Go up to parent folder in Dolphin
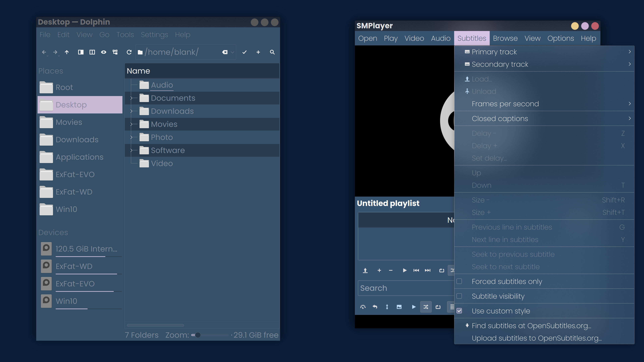 coord(67,52)
